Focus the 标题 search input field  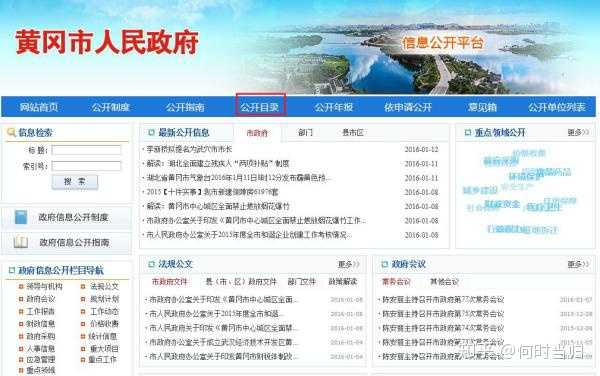86,150
